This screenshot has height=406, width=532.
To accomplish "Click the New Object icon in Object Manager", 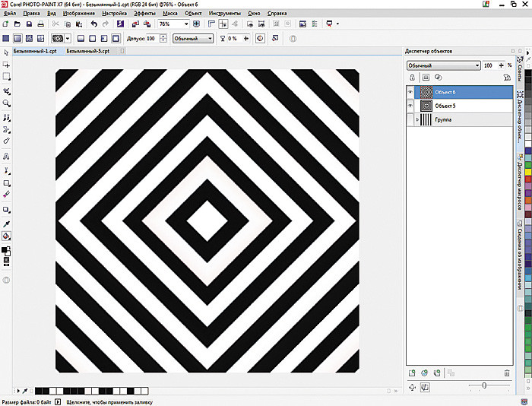I will click(x=412, y=373).
